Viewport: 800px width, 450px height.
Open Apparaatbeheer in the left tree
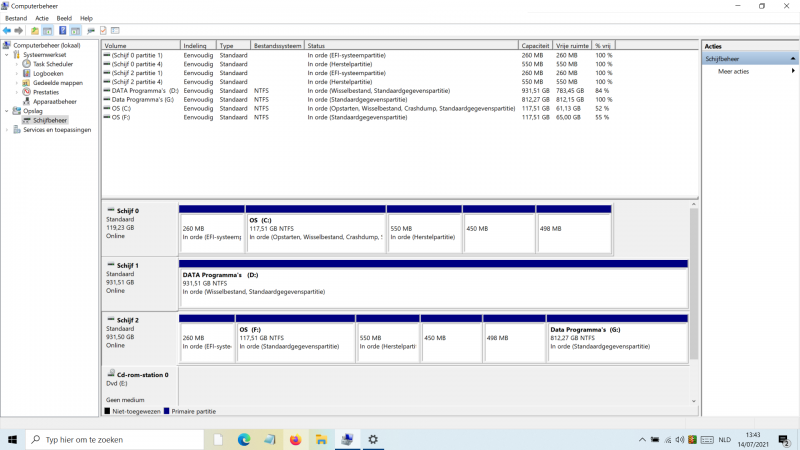[x=54, y=101]
